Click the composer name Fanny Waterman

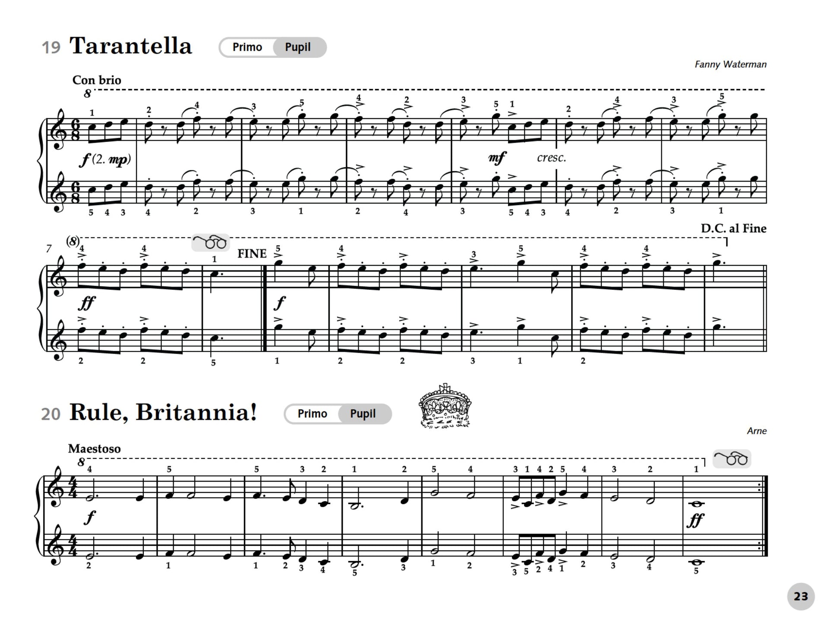(730, 64)
